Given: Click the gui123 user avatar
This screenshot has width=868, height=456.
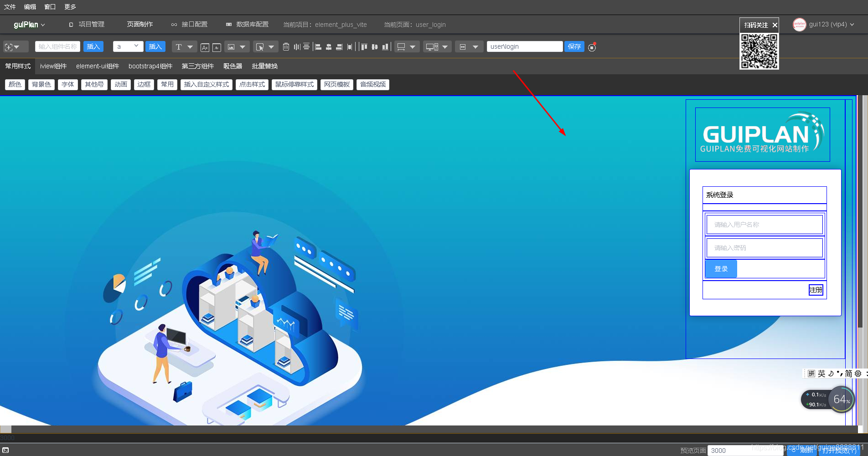Looking at the screenshot, I should 799,25.
